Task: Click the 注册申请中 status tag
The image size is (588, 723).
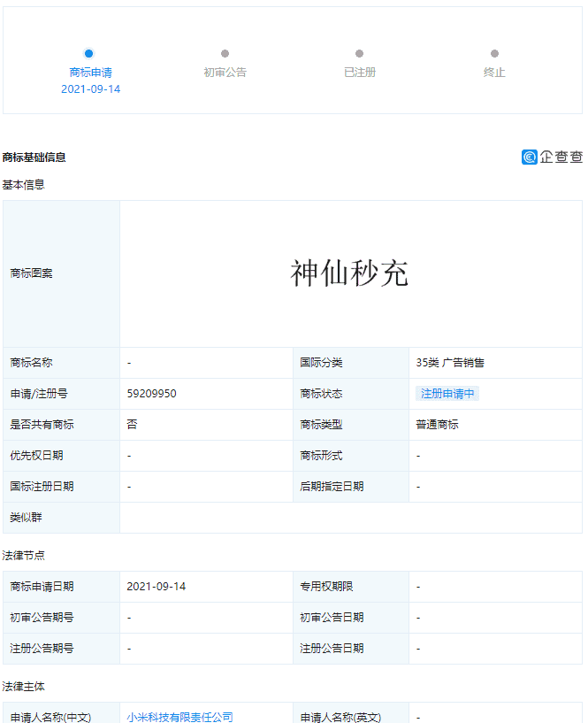Action: coord(447,393)
